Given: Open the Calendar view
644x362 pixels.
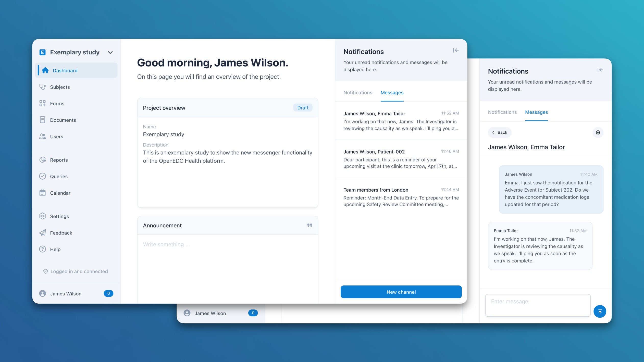Looking at the screenshot, I should coord(60,193).
